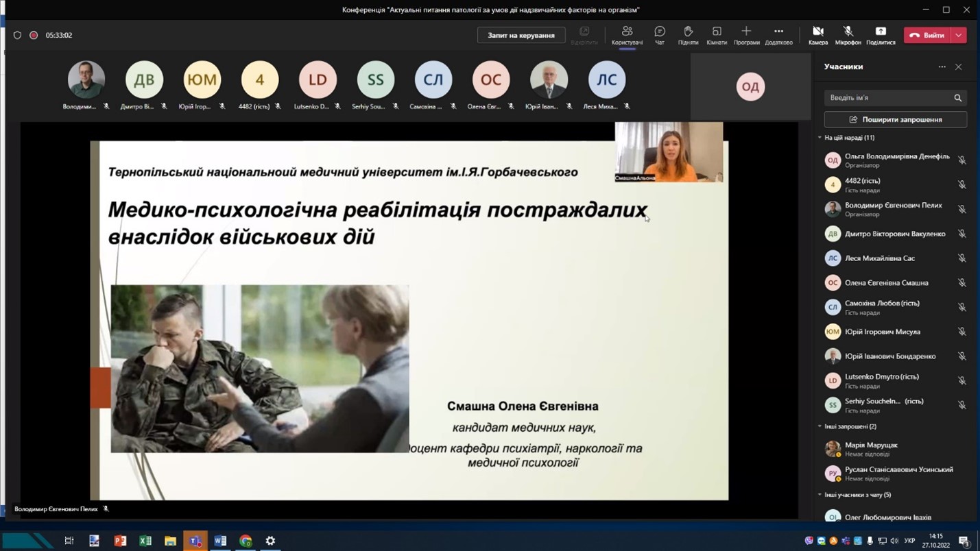This screenshot has width=980, height=551.
Task: Open dropdown arrow next to Вийти button
Action: coord(959,35)
